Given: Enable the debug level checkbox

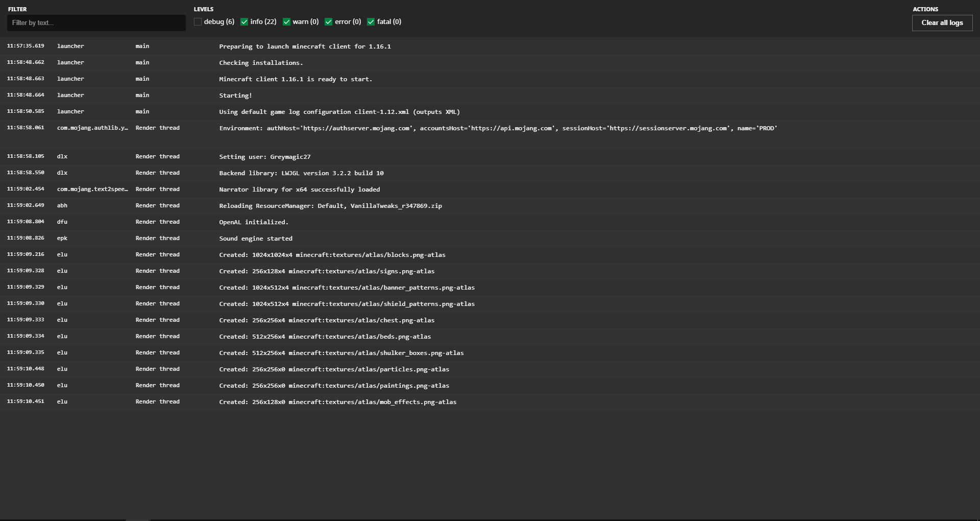Looking at the screenshot, I should click(198, 21).
